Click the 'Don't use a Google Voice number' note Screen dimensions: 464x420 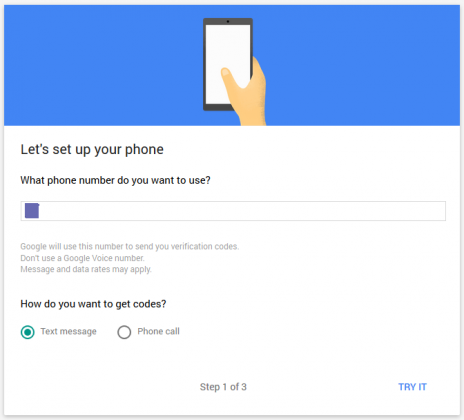click(x=82, y=258)
